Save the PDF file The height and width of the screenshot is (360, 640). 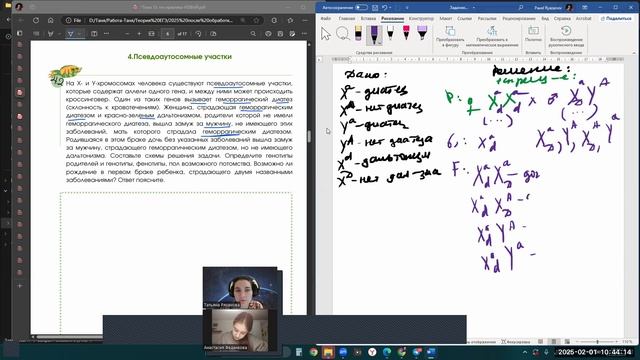pos(280,33)
